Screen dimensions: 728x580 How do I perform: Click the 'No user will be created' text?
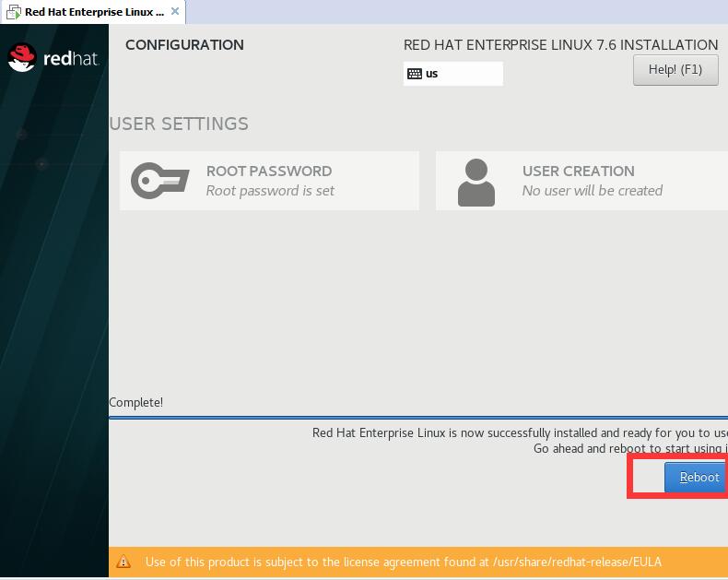[x=593, y=191]
